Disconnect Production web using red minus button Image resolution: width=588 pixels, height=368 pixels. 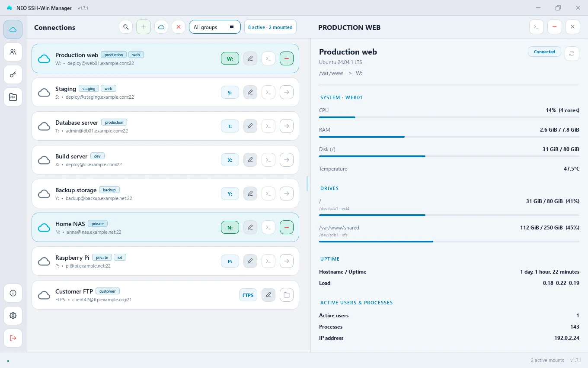coord(287,58)
